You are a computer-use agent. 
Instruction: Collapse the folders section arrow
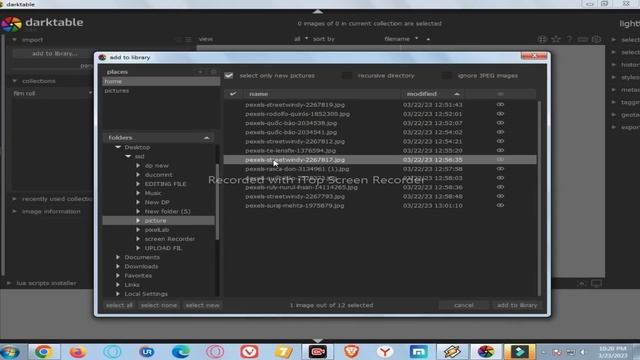[207, 138]
